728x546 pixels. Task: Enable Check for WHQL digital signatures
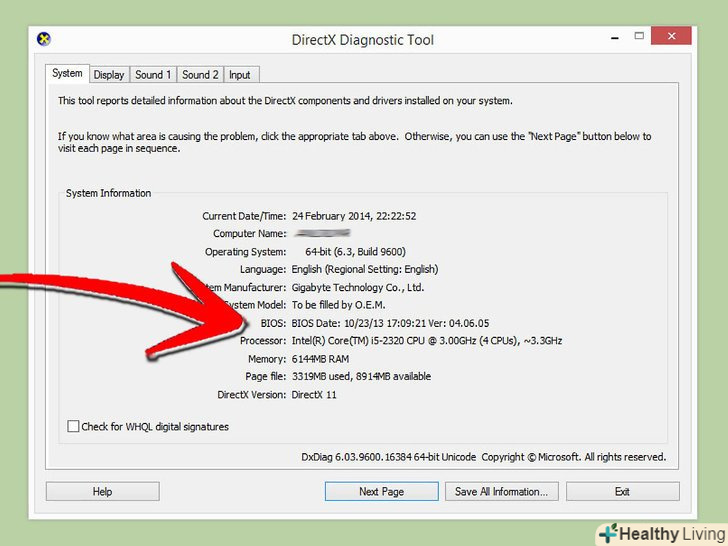(x=73, y=427)
